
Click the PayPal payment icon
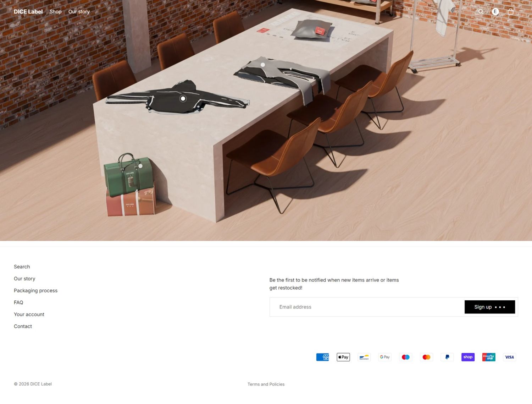447,357
